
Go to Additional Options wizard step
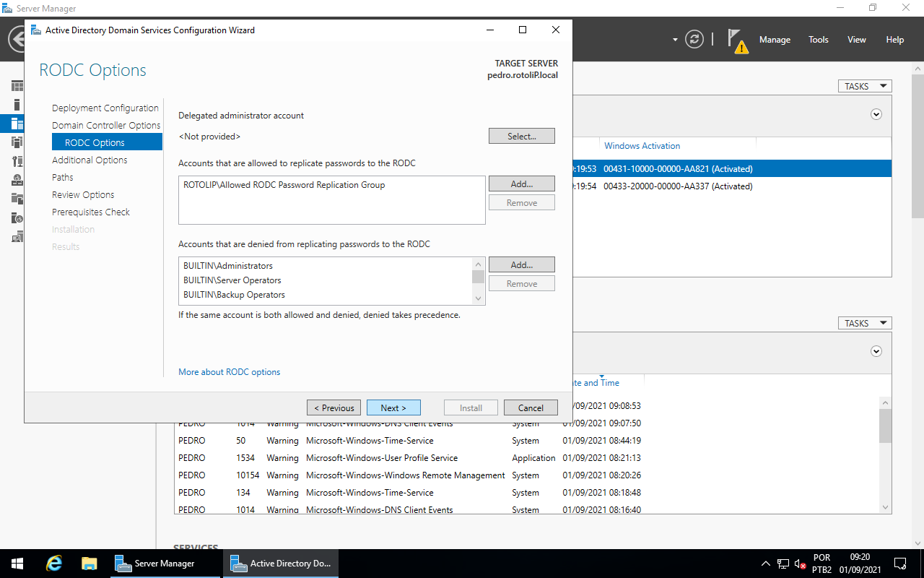pyautogui.click(x=90, y=160)
